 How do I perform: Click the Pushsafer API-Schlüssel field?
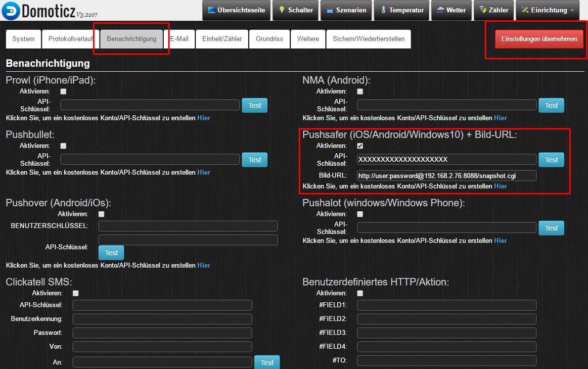447,159
